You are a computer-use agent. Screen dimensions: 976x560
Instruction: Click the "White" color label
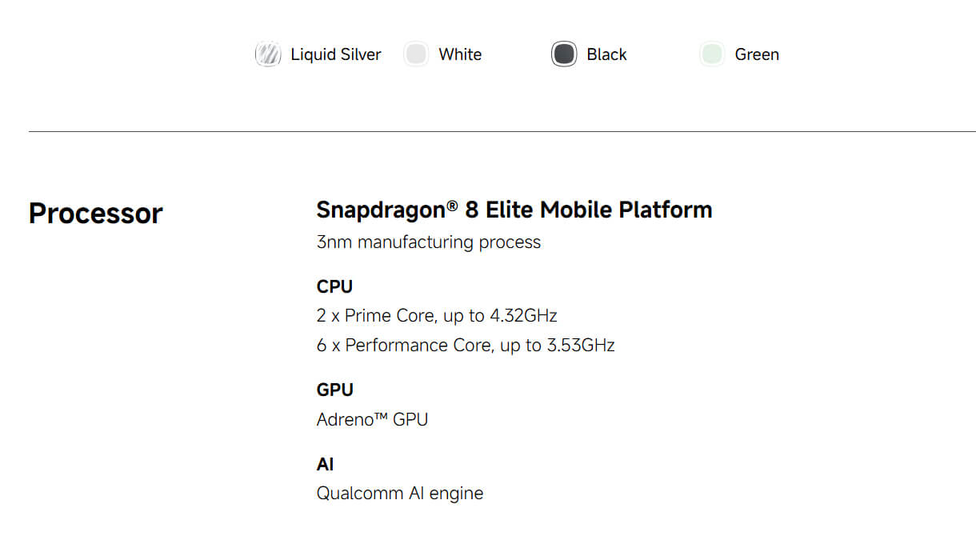pyautogui.click(x=460, y=54)
